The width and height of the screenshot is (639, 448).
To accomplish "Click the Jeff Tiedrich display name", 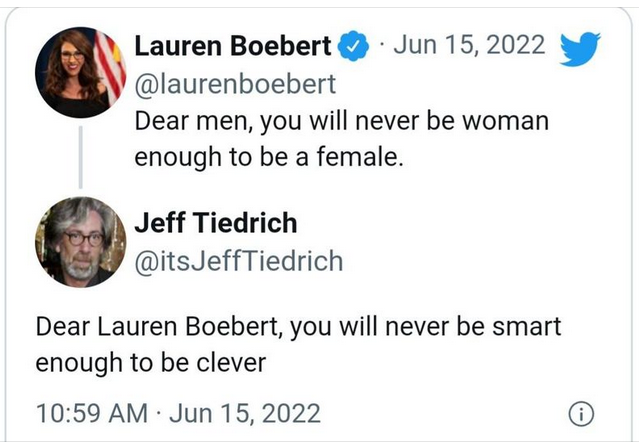I will pos(215,222).
